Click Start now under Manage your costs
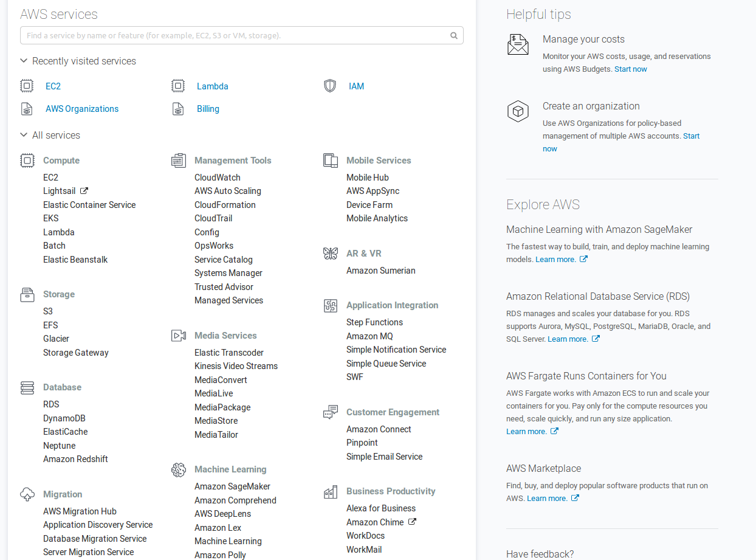The width and height of the screenshot is (756, 560). 631,69
